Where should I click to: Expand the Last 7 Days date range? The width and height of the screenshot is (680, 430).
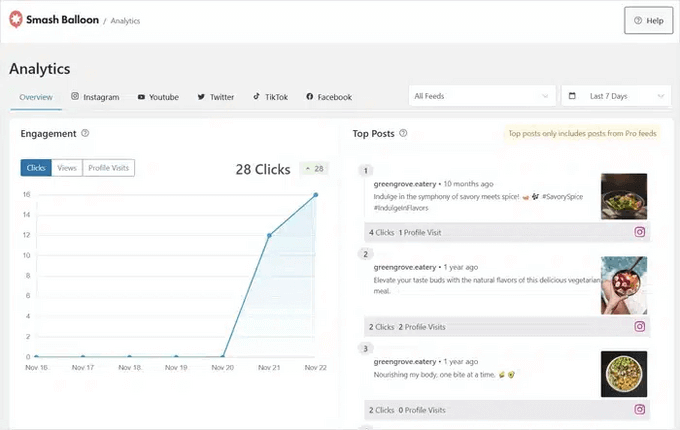615,96
